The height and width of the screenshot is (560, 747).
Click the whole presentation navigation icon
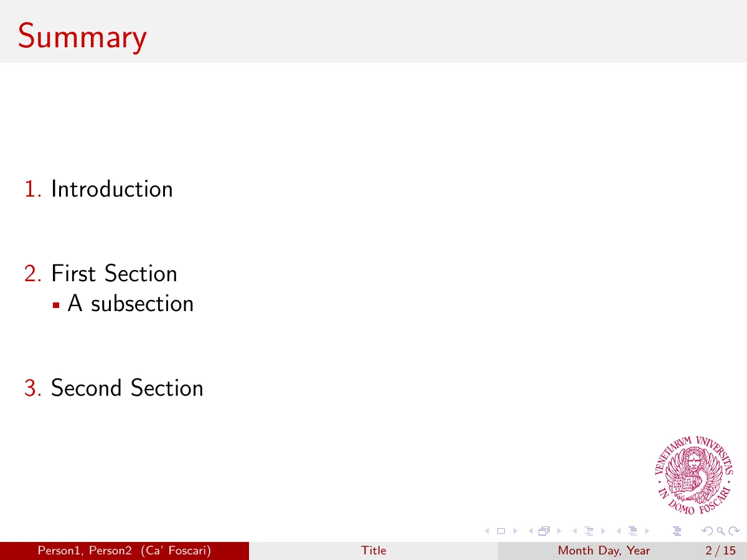(x=678, y=531)
